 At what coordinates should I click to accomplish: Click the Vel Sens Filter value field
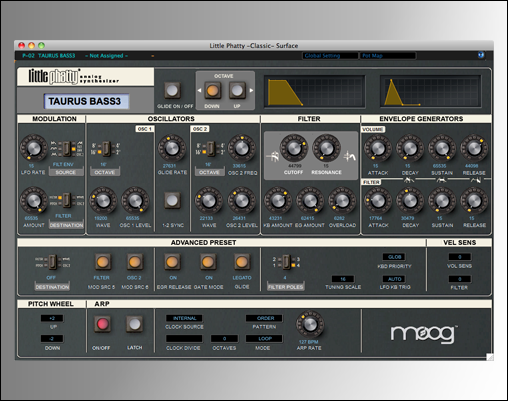[x=460, y=279]
